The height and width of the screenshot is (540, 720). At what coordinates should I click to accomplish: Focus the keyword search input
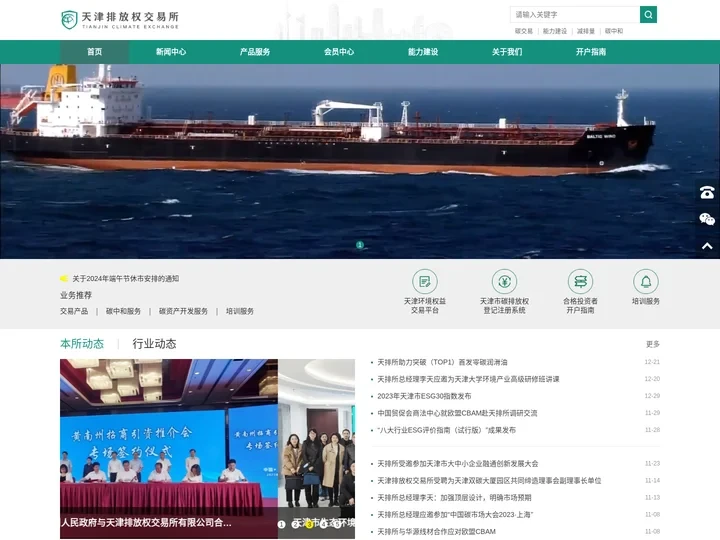tap(575, 15)
